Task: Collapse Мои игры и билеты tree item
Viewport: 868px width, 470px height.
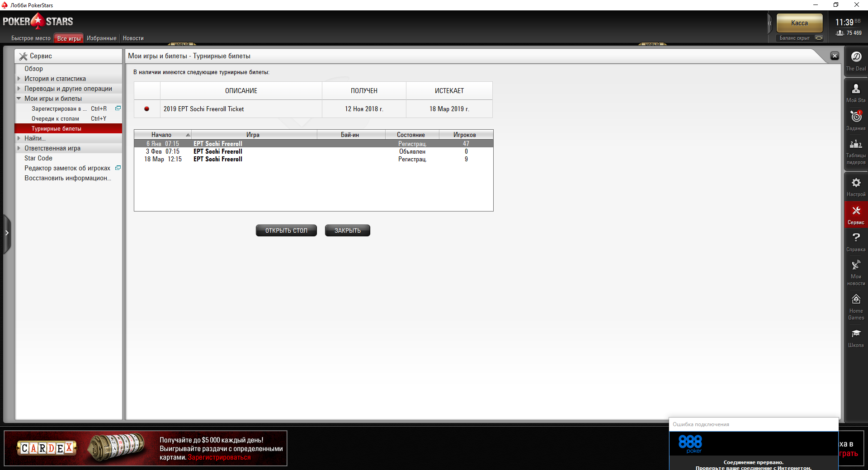Action: [19, 99]
